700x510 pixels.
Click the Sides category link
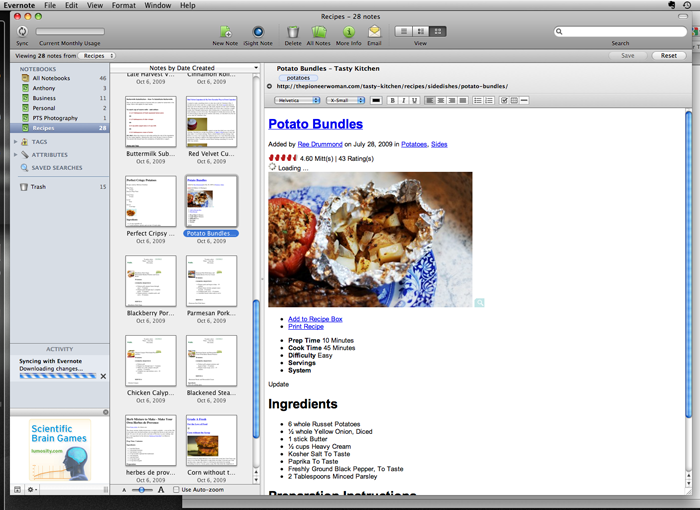[x=439, y=144]
